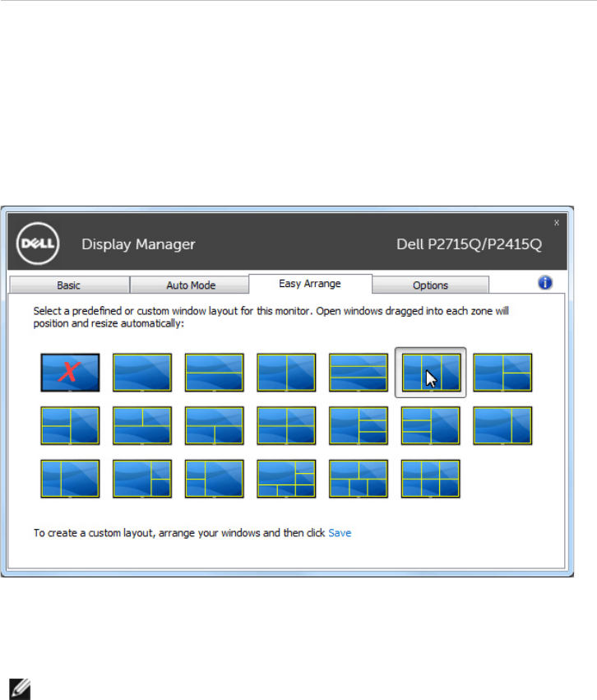
Task: Pick layout with three stacked left zones and right half
Action: tap(431, 425)
